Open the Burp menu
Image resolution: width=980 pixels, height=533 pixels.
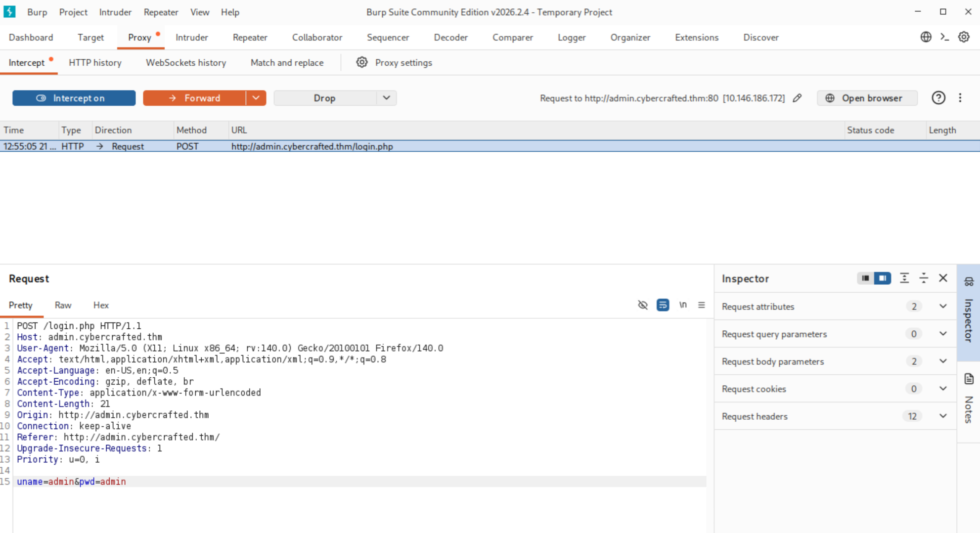(x=37, y=12)
